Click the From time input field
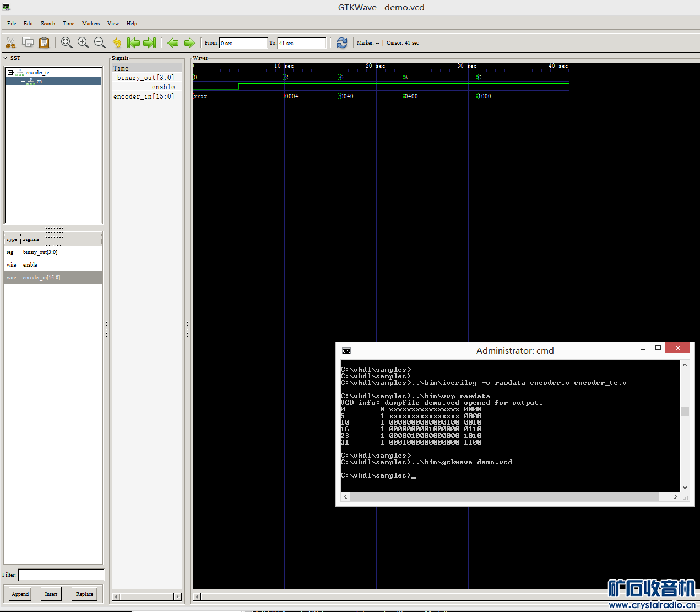This screenshot has width=700, height=612. point(243,43)
